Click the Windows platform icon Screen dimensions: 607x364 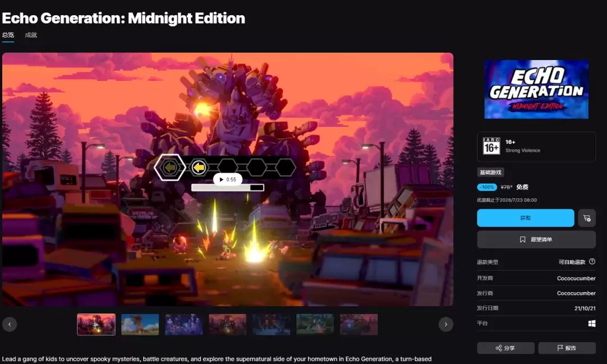point(592,324)
